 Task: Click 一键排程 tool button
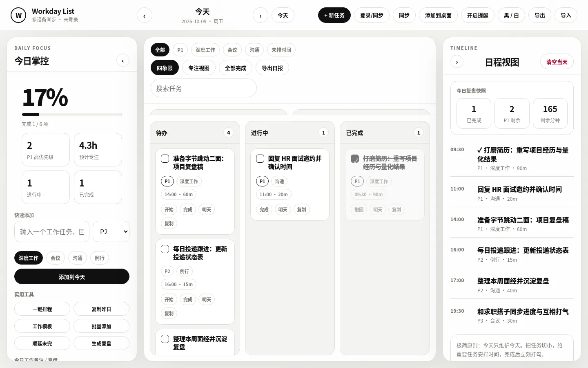pos(42,309)
